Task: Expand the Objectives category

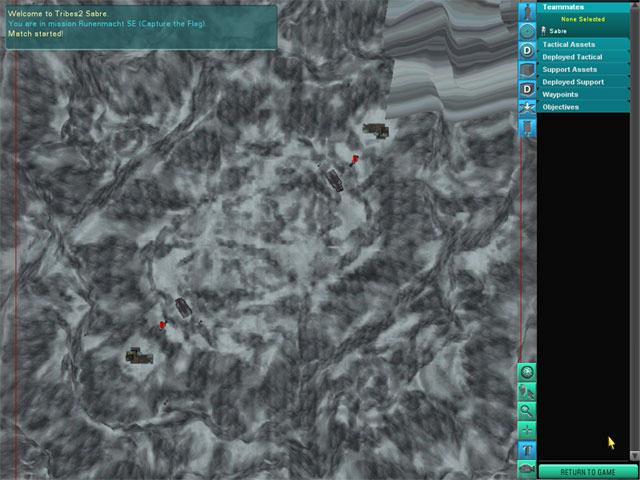Action: [x=584, y=107]
